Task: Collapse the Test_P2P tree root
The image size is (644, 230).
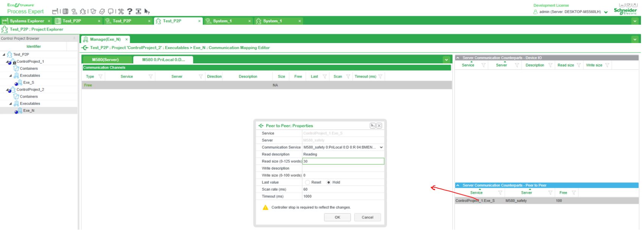Action: [4, 55]
